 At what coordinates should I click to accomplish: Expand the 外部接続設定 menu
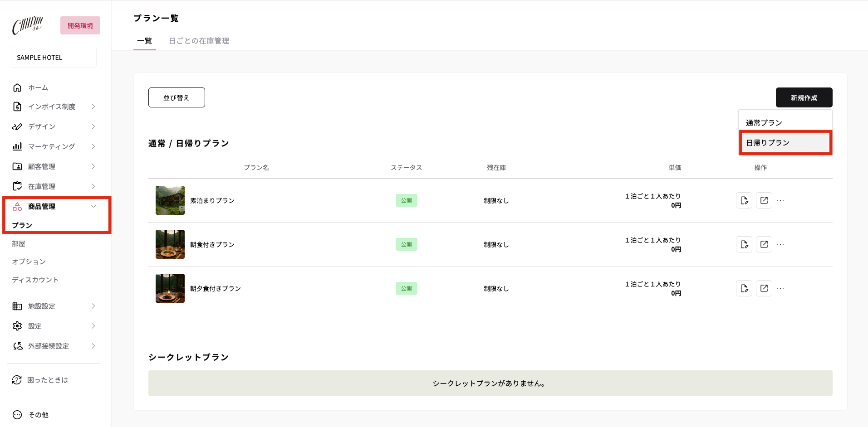coord(93,346)
